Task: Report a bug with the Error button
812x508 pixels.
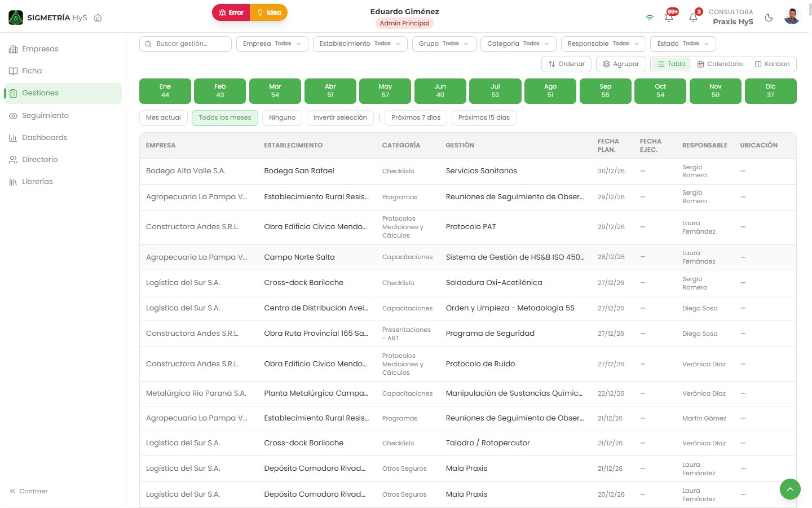Action: pyautogui.click(x=231, y=12)
